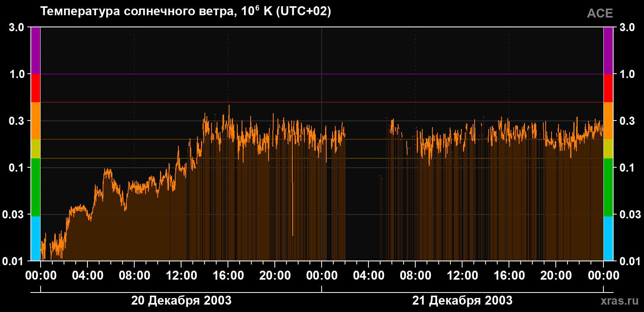Select the '21 Декабря 2003' date label

tap(462, 300)
